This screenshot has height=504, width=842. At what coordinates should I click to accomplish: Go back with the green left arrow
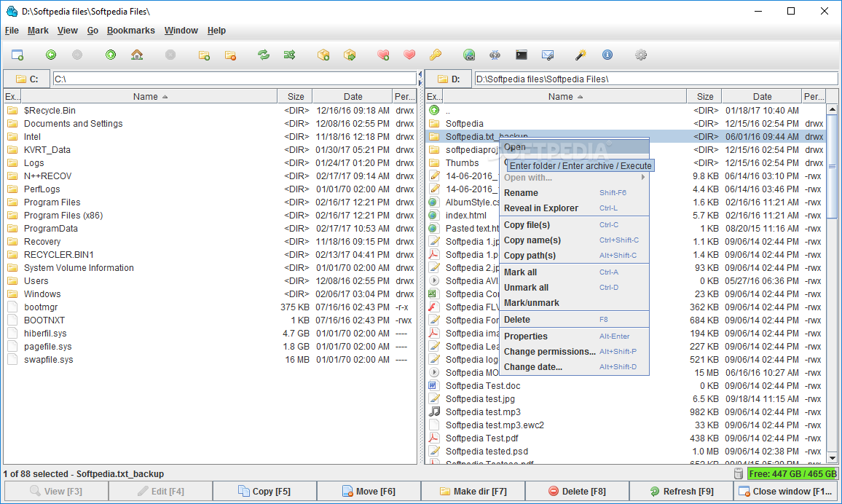coord(51,55)
